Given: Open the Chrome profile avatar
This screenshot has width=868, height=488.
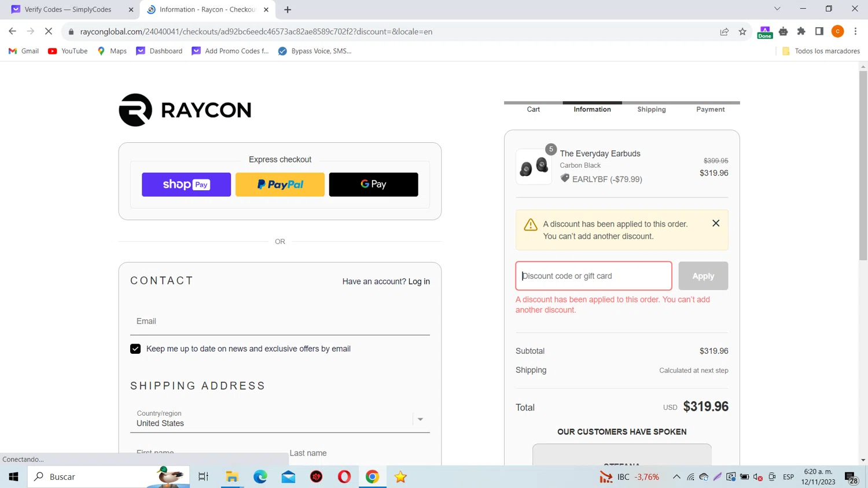Looking at the screenshot, I should (x=837, y=32).
